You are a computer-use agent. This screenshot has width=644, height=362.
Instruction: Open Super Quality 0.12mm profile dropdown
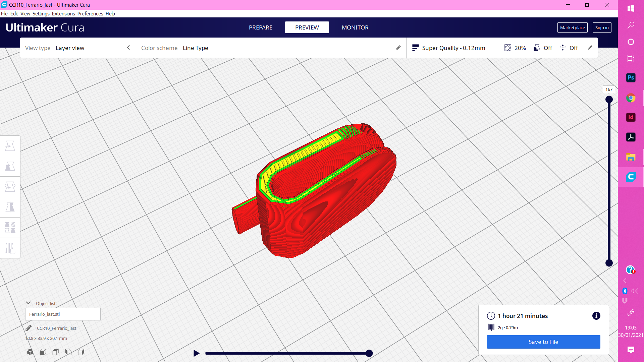point(453,48)
